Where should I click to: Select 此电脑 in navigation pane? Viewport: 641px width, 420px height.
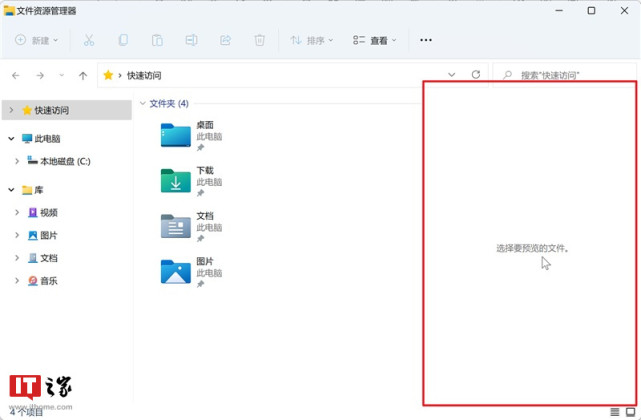(x=41, y=139)
